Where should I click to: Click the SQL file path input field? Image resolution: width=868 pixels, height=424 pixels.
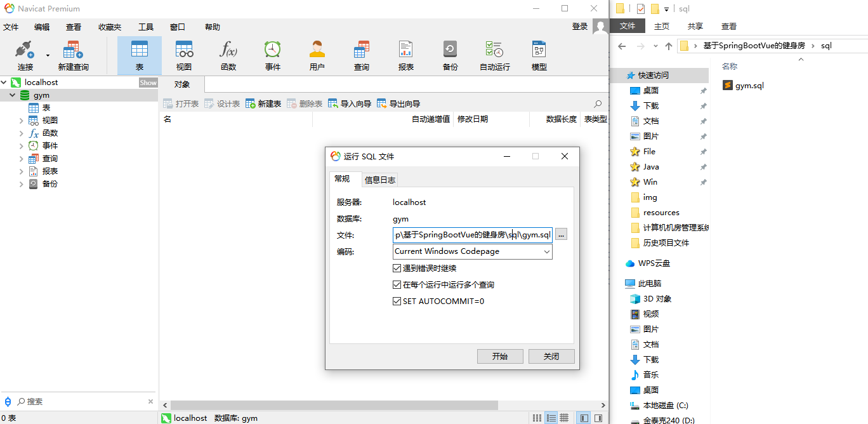coord(472,235)
